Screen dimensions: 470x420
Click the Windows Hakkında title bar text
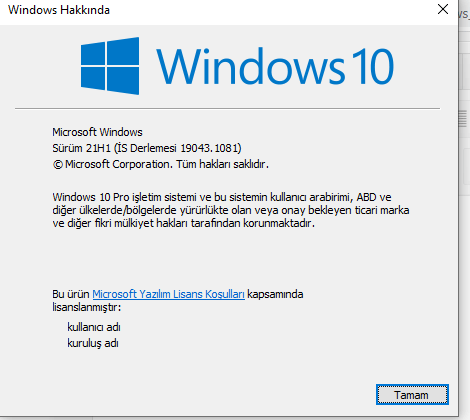tap(59, 10)
